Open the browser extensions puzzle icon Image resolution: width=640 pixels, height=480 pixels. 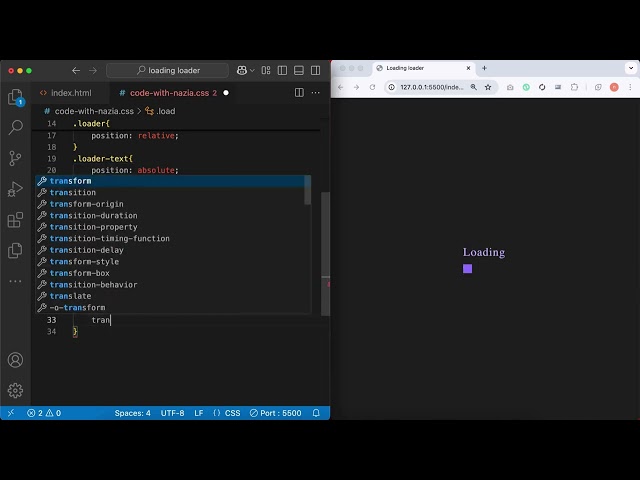pyautogui.click(x=574, y=87)
